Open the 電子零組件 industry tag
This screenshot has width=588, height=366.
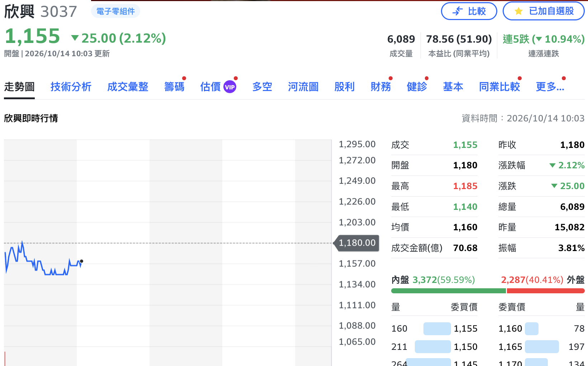click(x=115, y=11)
